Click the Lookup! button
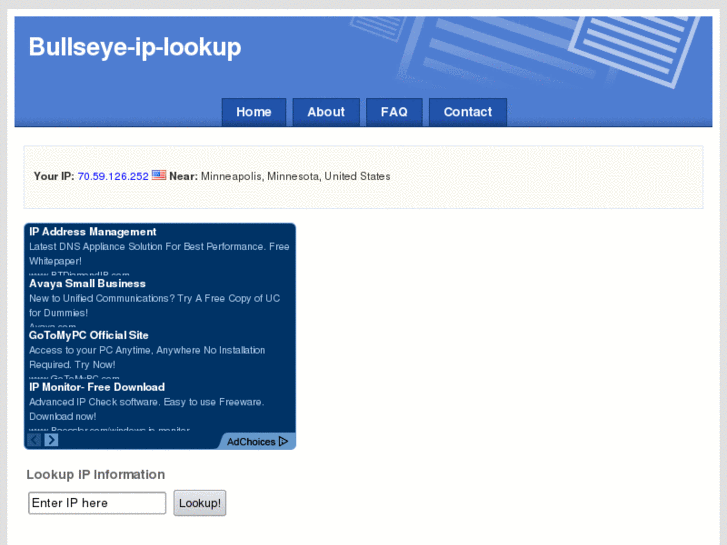Screen dimensions: 727x545 pos(200,503)
